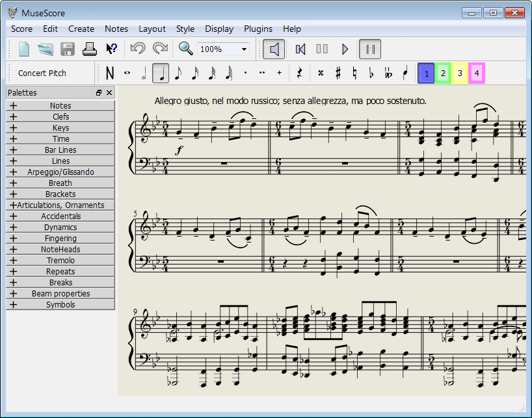The height and width of the screenshot is (418, 532).
Task: Select the half note duration
Action: [144, 73]
